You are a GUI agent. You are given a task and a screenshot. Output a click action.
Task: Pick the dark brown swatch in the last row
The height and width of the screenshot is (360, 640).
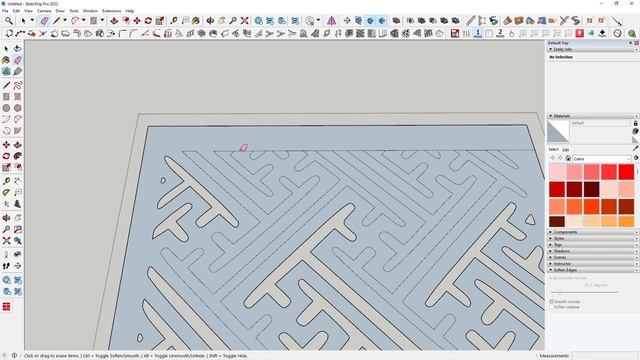click(557, 221)
